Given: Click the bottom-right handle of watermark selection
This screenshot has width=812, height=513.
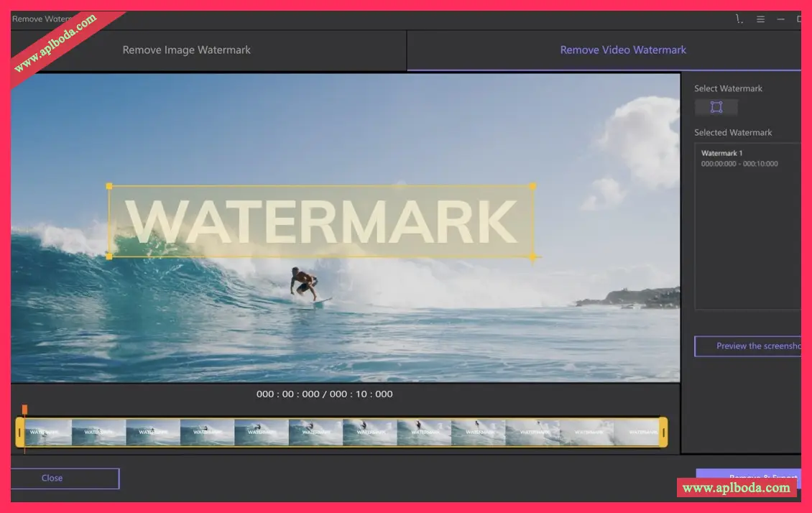Looking at the screenshot, I should tap(532, 256).
